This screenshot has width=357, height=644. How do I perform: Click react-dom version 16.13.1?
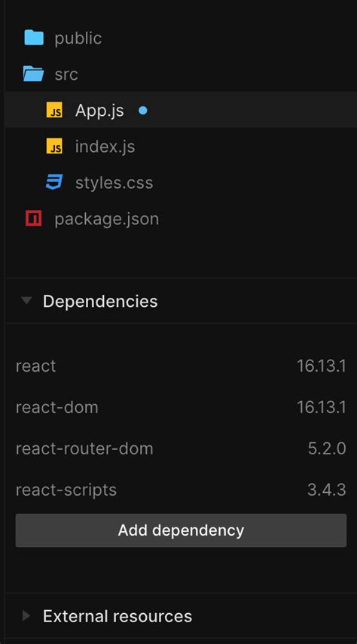322,408
